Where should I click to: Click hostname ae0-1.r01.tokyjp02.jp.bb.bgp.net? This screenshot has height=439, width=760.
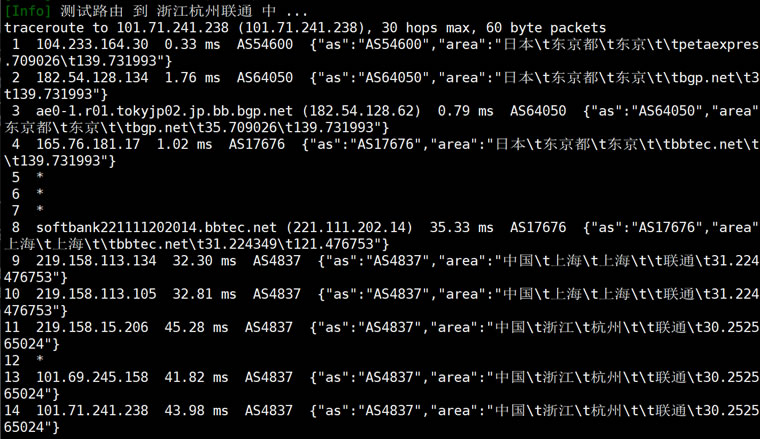164,111
